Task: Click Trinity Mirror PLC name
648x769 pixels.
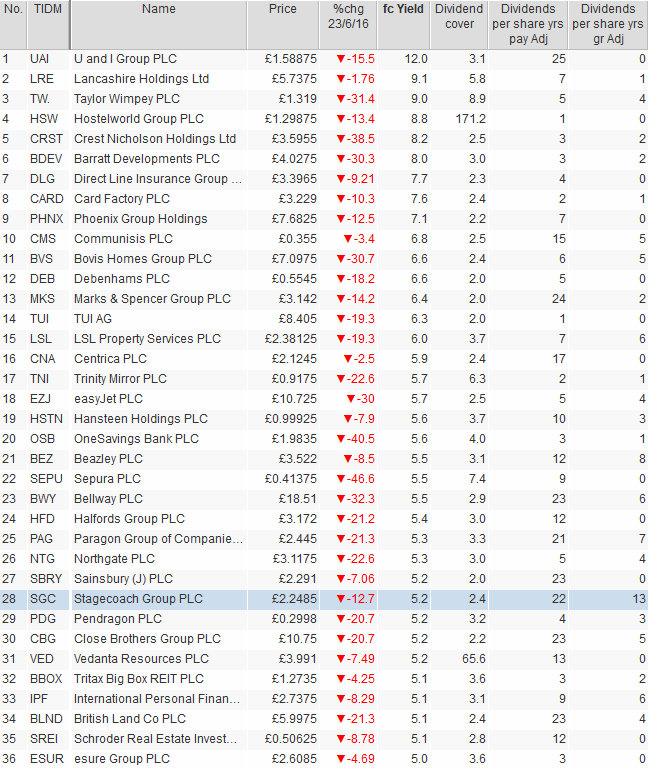Action: click(120, 379)
